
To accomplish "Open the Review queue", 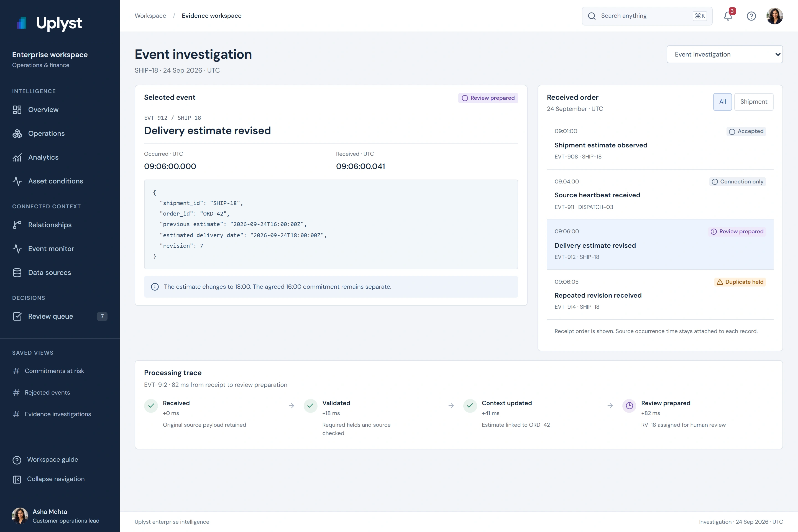I will click(60, 316).
